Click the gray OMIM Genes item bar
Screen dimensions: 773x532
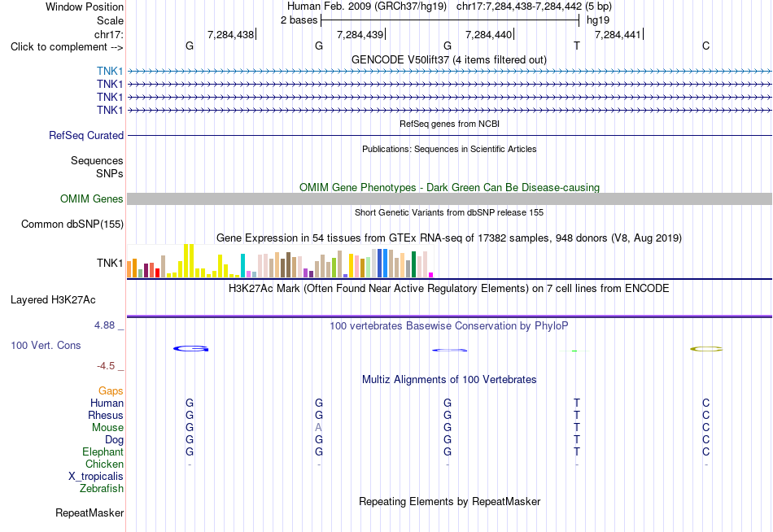click(449, 198)
